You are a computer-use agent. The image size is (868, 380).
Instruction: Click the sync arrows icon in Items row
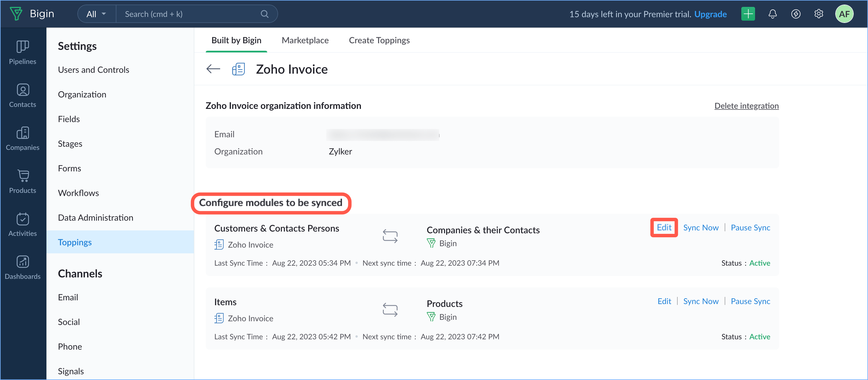[x=390, y=310]
